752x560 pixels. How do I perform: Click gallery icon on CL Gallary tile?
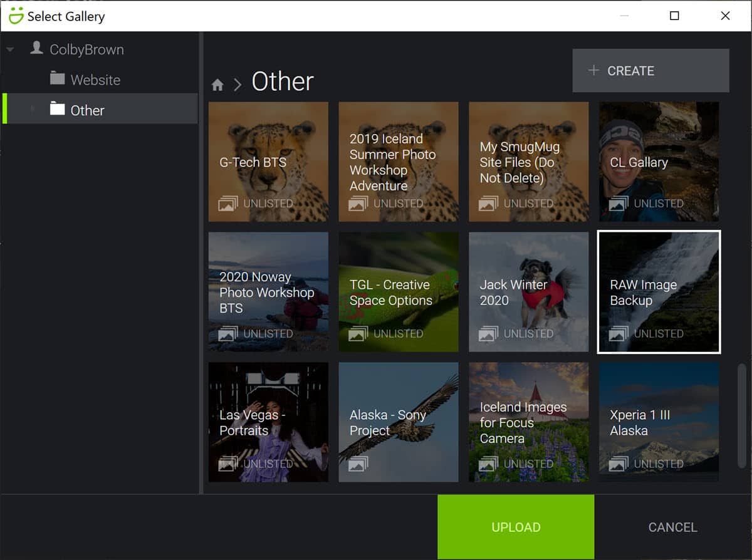pos(619,204)
